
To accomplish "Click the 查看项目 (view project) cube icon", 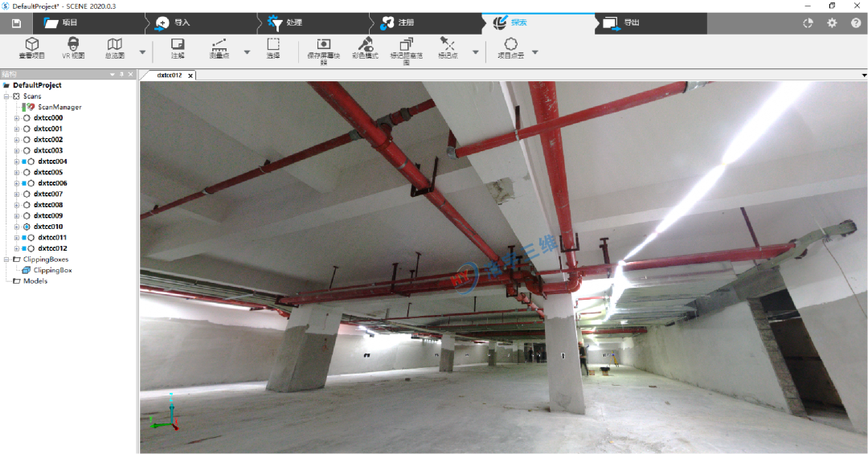I will 32,45.
